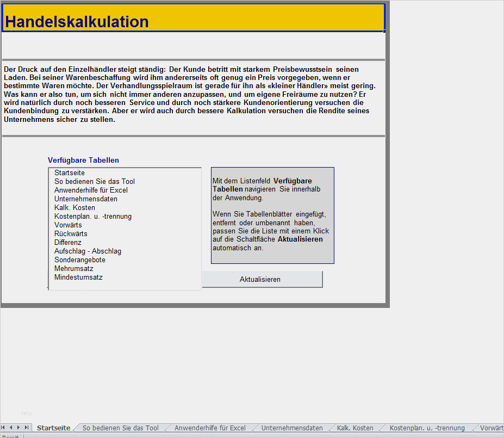Image resolution: width=504 pixels, height=438 pixels.
Task: Click next sheet navigation arrow
Action: (18, 427)
